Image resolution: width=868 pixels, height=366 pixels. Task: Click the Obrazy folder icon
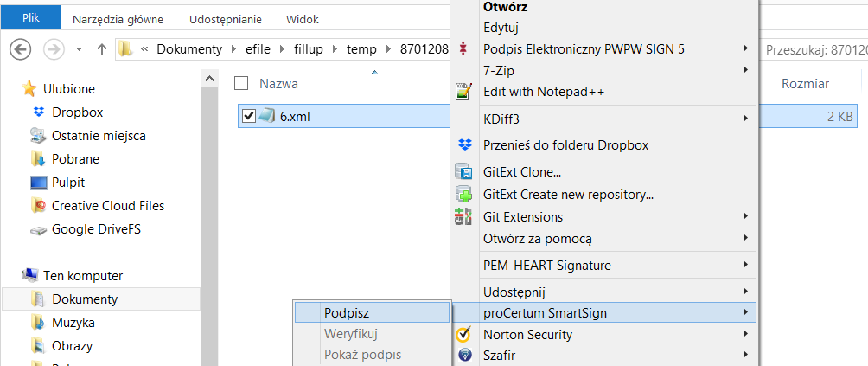pos(38,346)
